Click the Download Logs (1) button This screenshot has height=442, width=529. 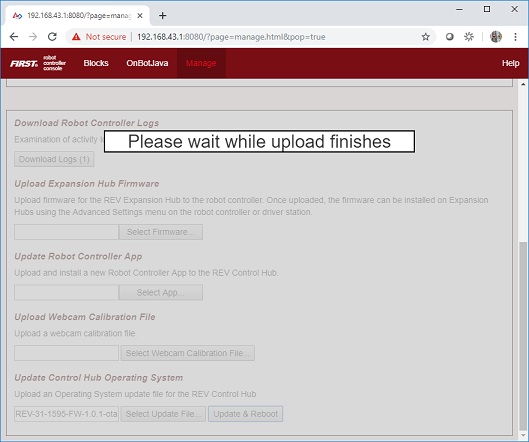coord(54,159)
